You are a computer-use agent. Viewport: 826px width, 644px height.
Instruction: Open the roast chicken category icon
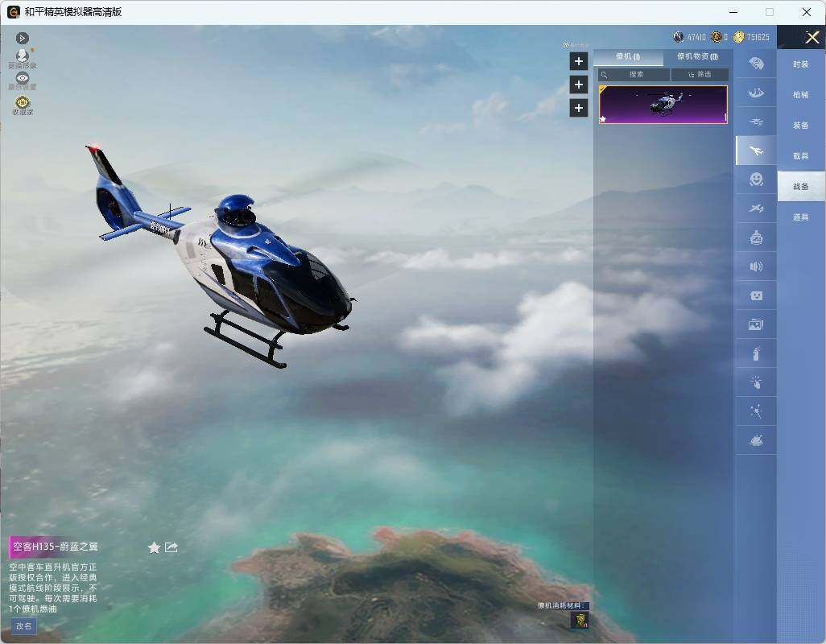pyautogui.click(x=756, y=440)
